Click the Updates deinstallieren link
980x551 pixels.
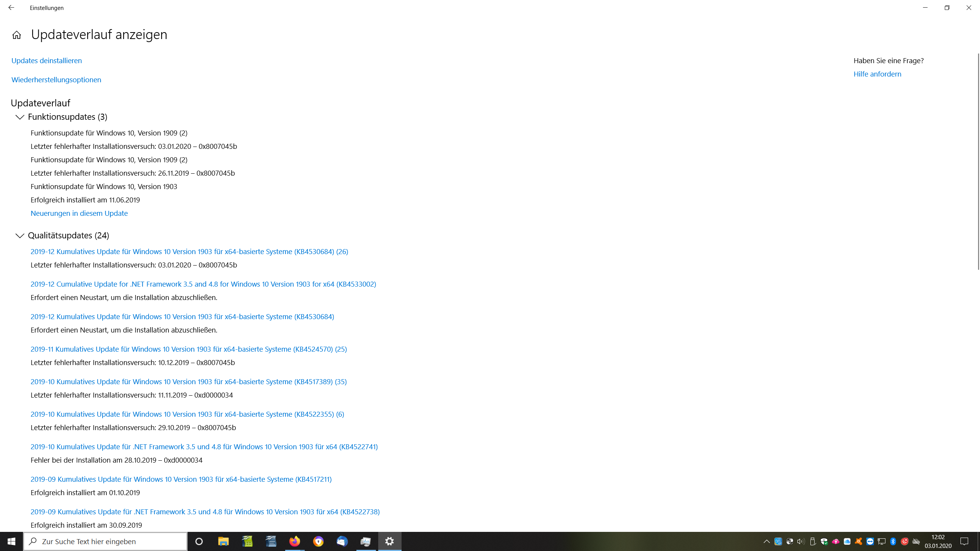[47, 60]
